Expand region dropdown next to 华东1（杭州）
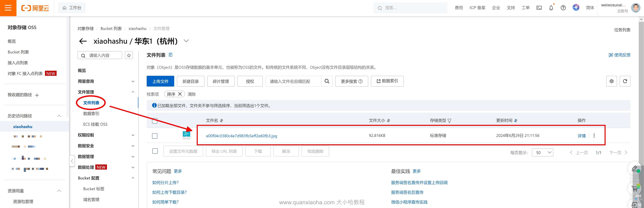 (186, 41)
